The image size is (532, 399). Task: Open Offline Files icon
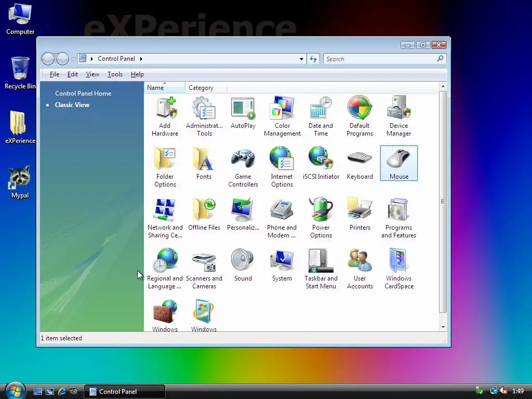tap(204, 214)
